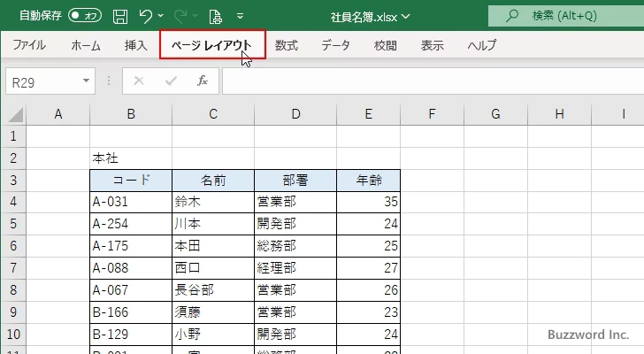Click cell with code B-166
Image resolution: width=644 pixels, height=354 pixels.
(x=131, y=312)
